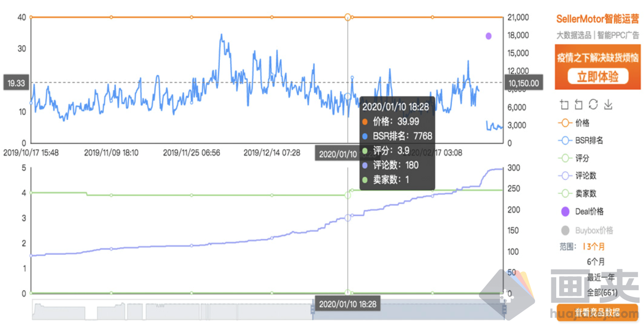644x325 pixels.
Task: Select the 3个月 range option
Action: pyautogui.click(x=595, y=247)
